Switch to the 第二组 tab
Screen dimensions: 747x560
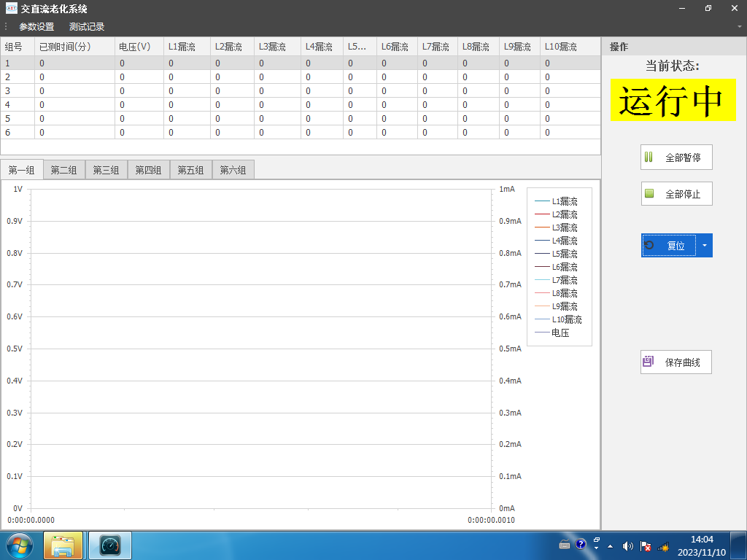coord(63,171)
